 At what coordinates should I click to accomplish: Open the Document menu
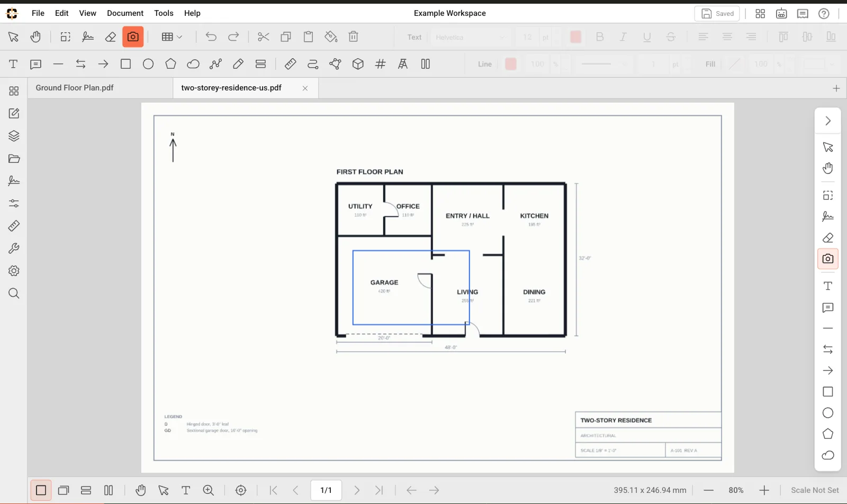[x=125, y=13]
